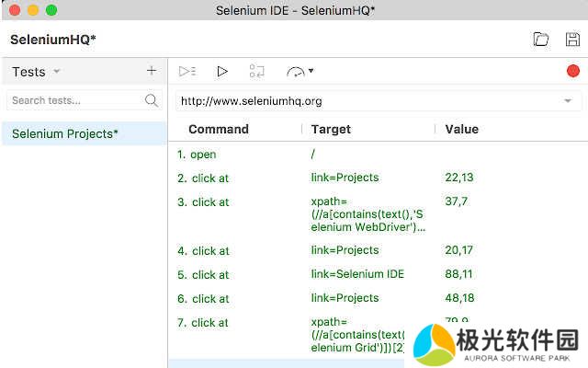
Task: Open the base URL dropdown arrow
Action: [568, 100]
